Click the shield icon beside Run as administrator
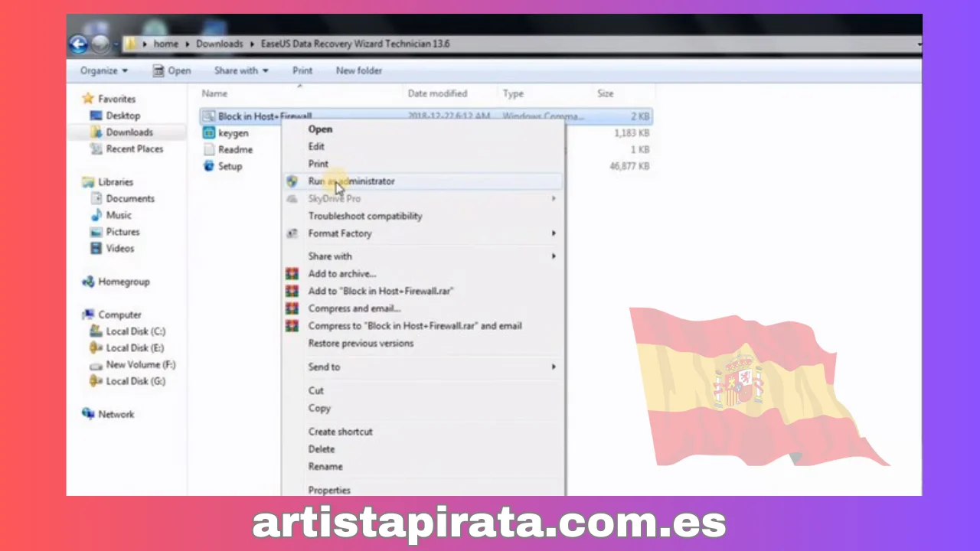 coord(292,181)
